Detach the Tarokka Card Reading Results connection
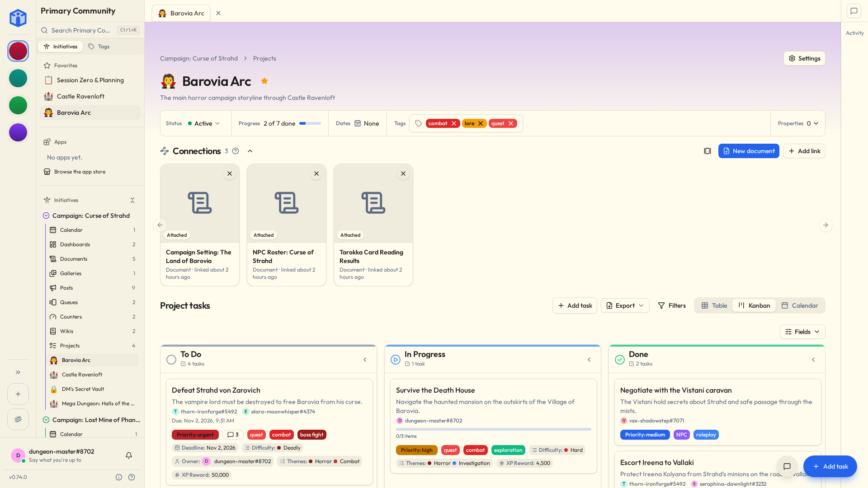Viewport: 868px width, 488px height. [403, 174]
